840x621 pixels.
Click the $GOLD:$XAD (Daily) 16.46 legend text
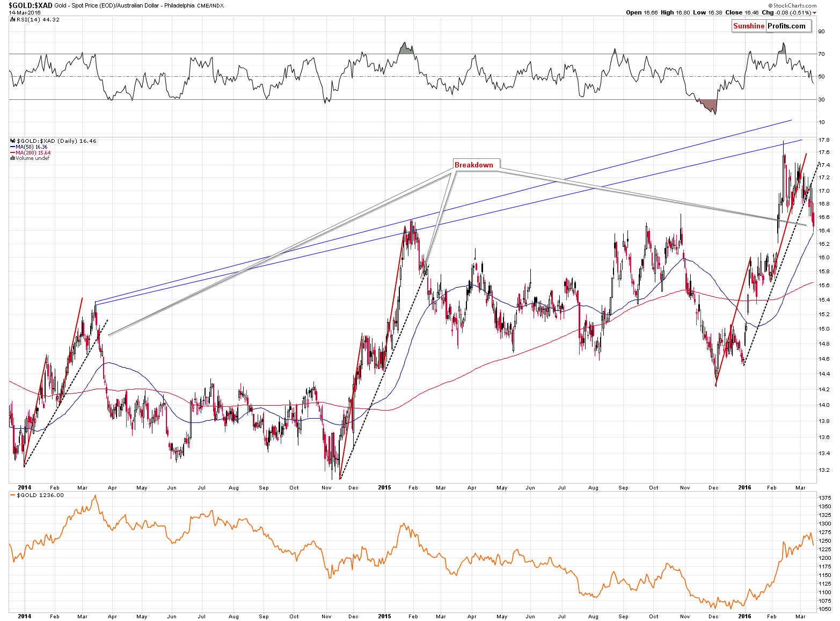pos(56,141)
